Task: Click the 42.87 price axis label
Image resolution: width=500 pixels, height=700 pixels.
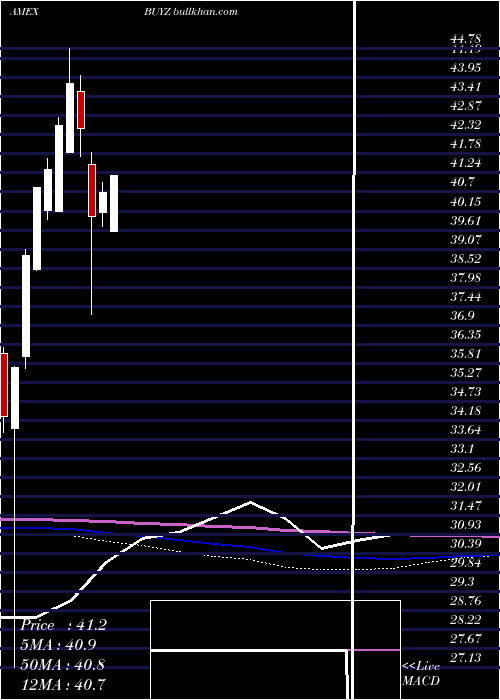Action: (x=465, y=106)
